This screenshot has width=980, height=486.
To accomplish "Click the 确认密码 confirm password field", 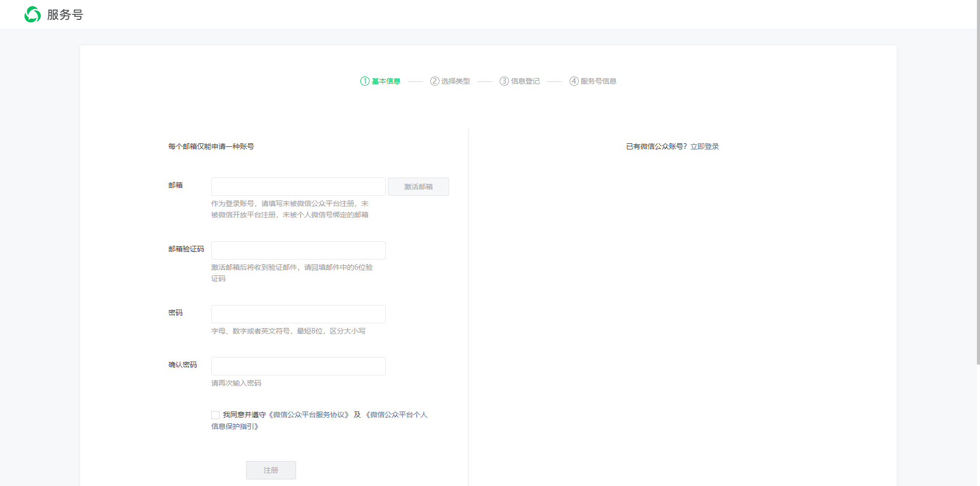I will (298, 366).
